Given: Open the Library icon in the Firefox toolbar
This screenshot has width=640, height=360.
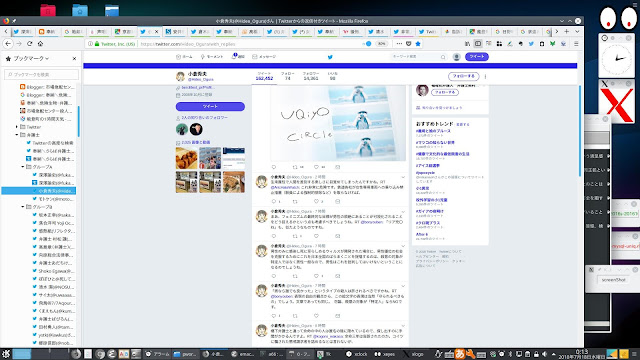Looking at the screenshot, I should pyautogui.click(x=467, y=44).
